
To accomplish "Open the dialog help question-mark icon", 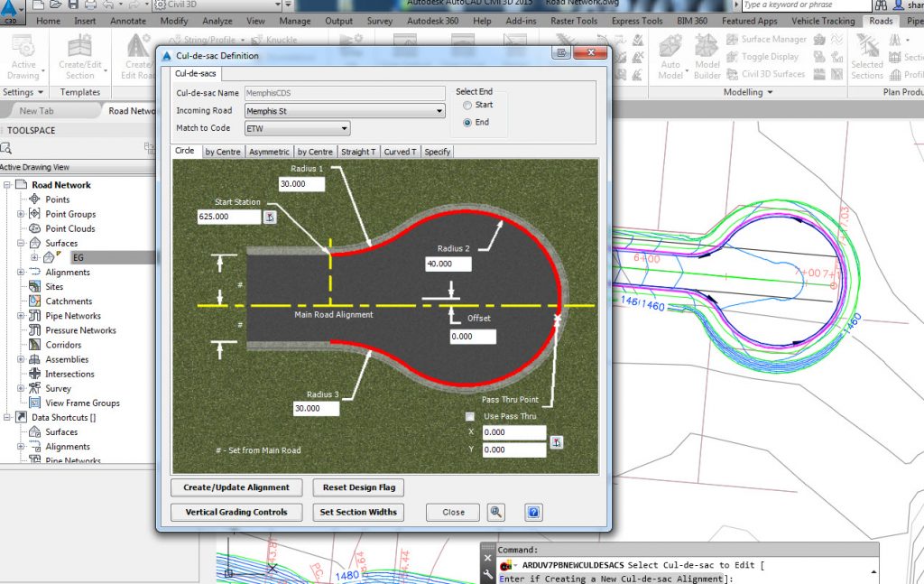I will (x=533, y=512).
